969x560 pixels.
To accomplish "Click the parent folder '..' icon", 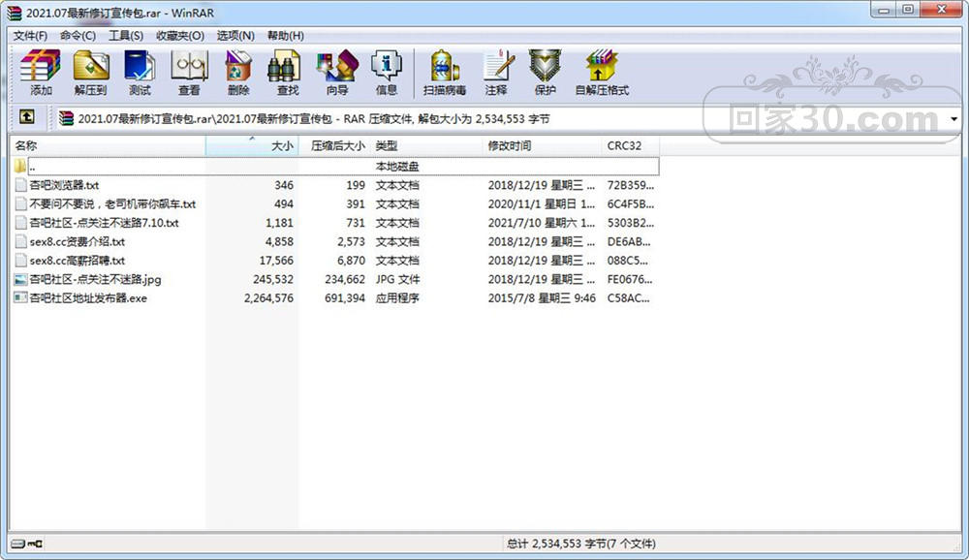I will [20, 166].
